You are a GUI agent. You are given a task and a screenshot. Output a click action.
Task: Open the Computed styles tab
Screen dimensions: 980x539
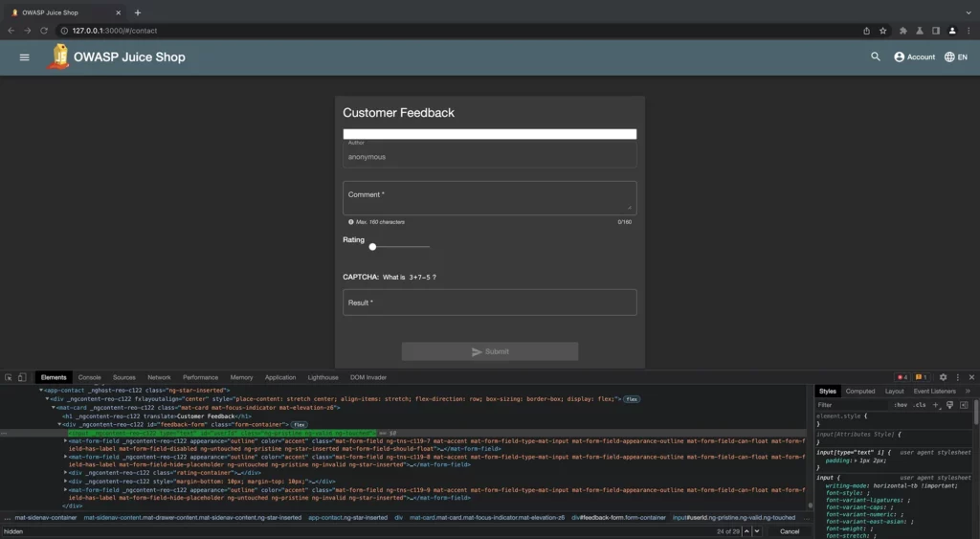click(x=860, y=391)
